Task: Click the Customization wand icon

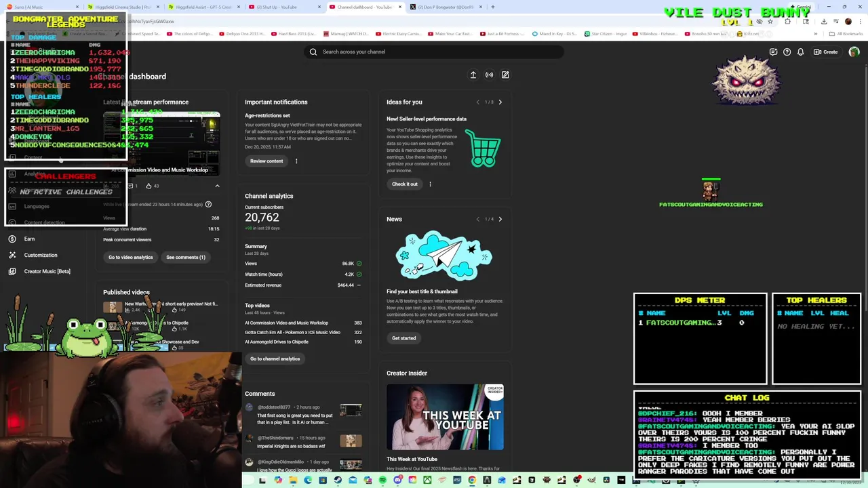Action: (12, 255)
